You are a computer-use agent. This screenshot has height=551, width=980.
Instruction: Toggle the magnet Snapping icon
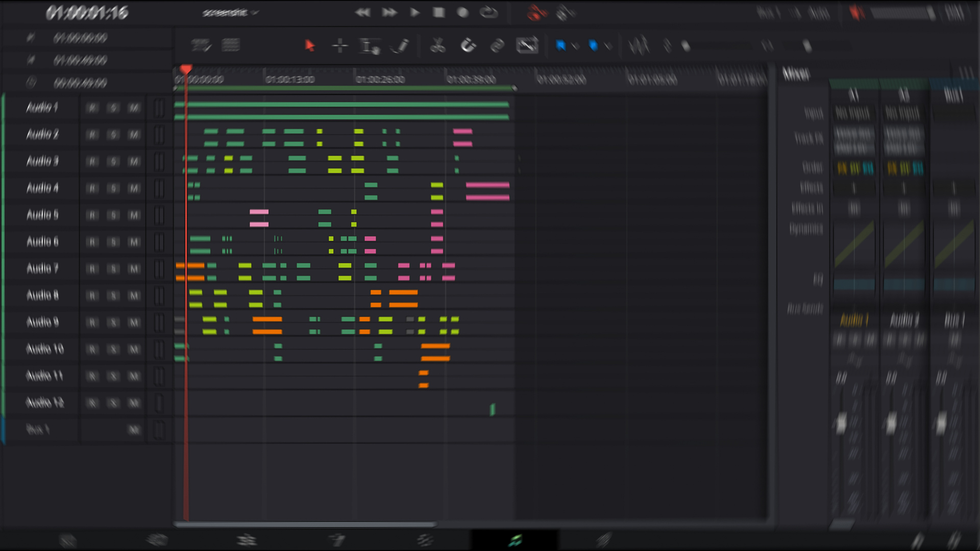click(x=468, y=46)
